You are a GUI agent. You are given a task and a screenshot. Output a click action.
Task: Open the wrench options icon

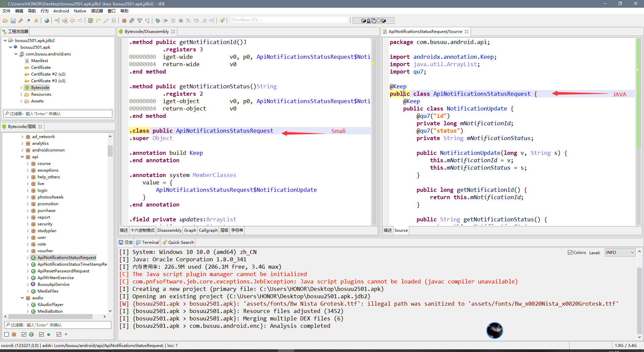pos(21,21)
